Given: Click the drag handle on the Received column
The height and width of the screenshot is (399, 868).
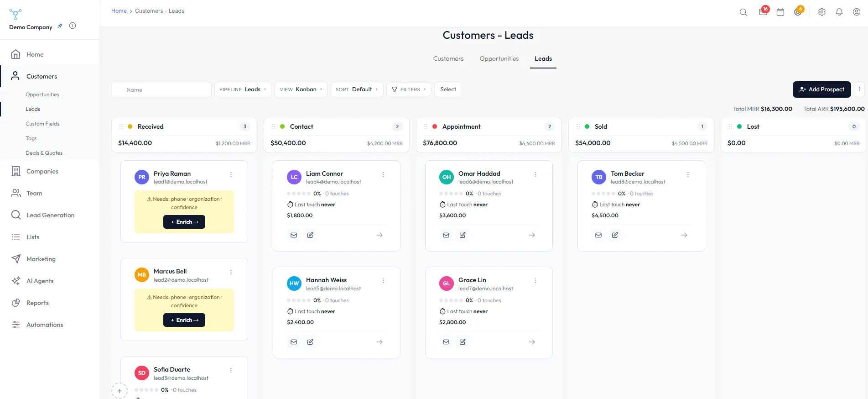Looking at the screenshot, I should (121, 127).
